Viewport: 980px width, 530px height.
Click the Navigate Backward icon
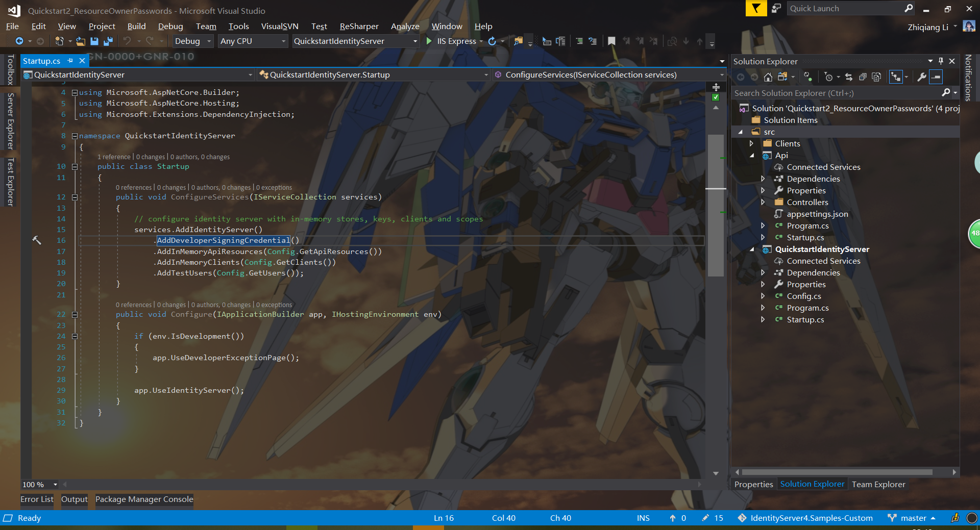click(x=19, y=41)
